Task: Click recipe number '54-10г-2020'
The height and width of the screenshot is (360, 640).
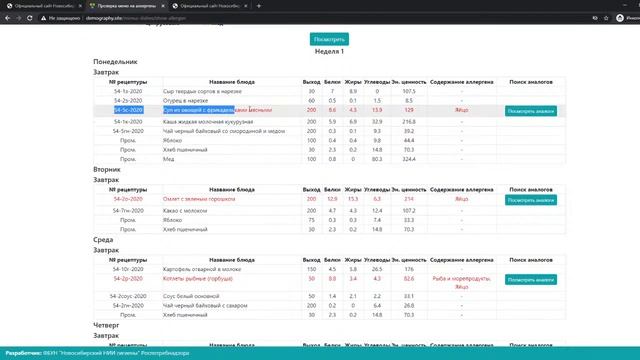Action: (x=128, y=269)
